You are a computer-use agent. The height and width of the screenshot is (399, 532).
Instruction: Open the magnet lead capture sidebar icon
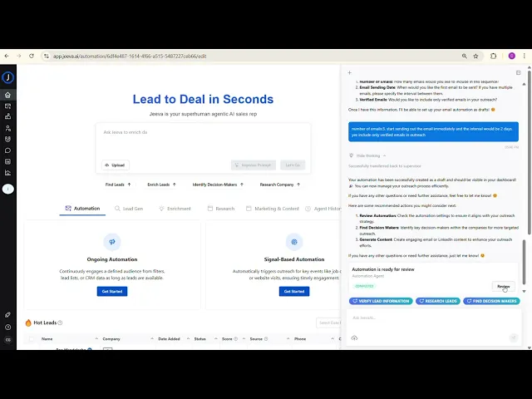point(7,139)
